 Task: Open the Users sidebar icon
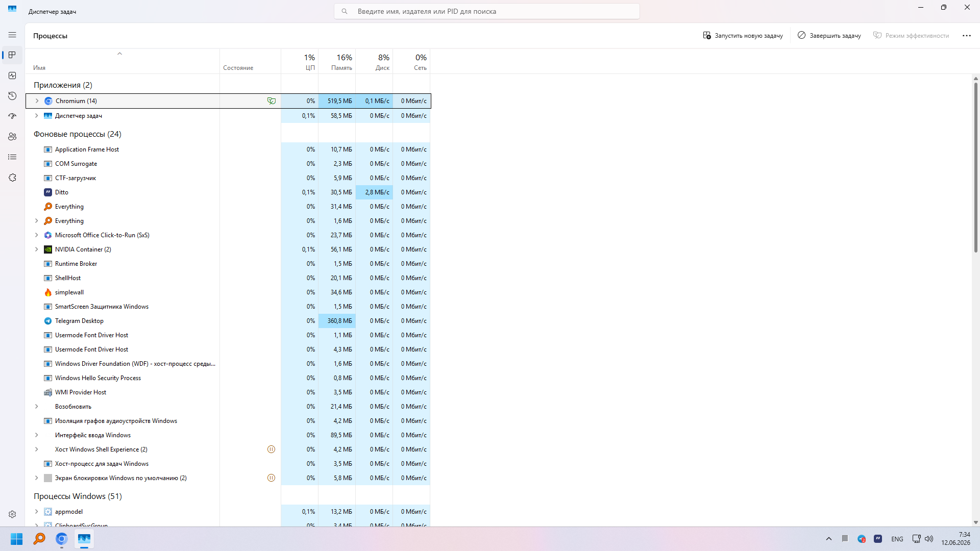(12, 137)
